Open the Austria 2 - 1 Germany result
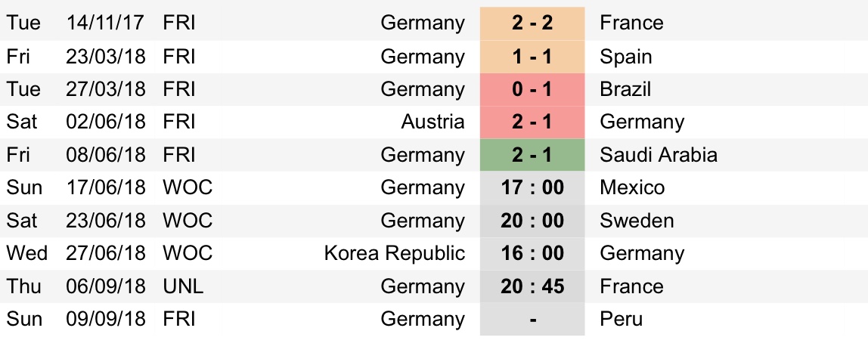This screenshot has height=362, width=868. 532,122
